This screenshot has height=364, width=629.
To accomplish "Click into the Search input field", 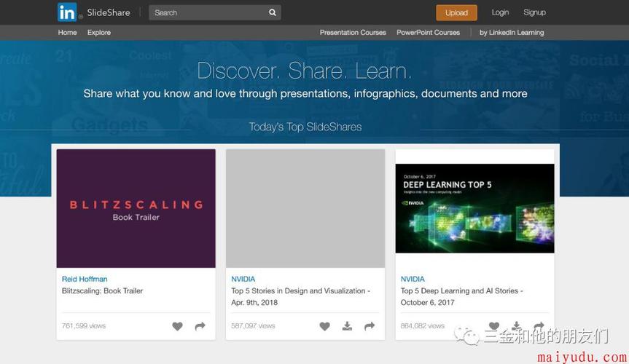I will [x=208, y=12].
